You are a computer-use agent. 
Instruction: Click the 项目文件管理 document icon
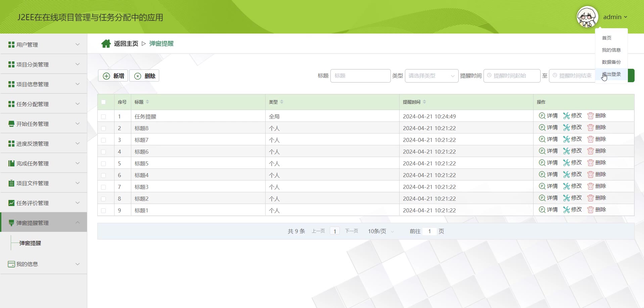click(11, 183)
